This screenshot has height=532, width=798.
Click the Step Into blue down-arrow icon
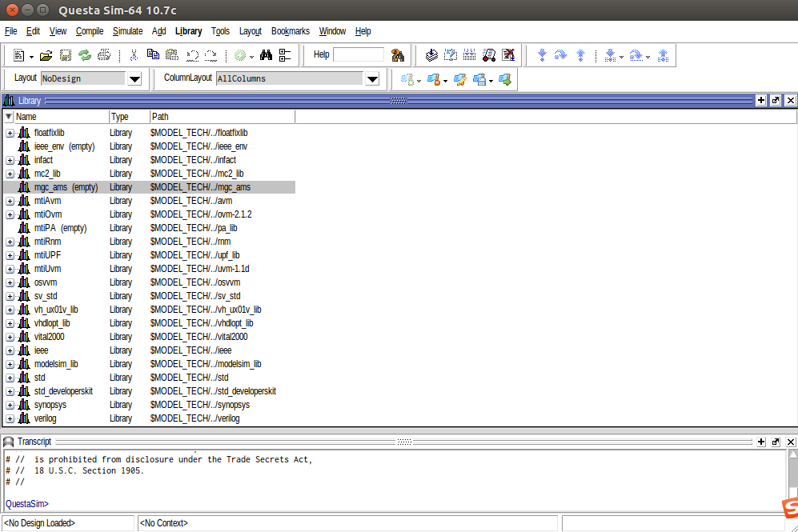[542, 55]
